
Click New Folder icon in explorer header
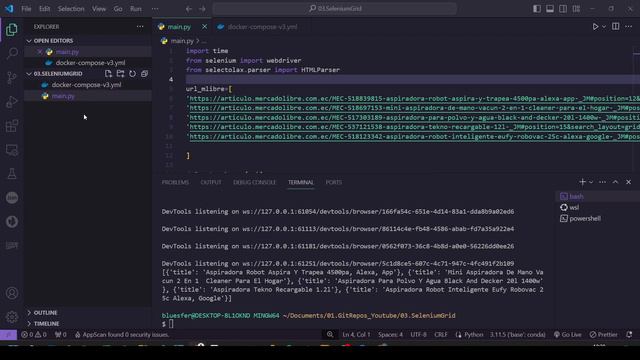pos(120,74)
